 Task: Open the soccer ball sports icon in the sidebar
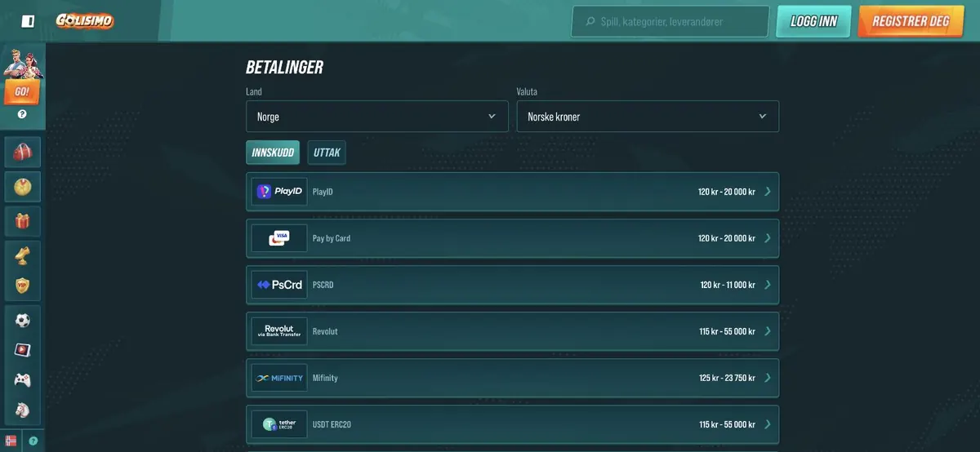pos(22,321)
